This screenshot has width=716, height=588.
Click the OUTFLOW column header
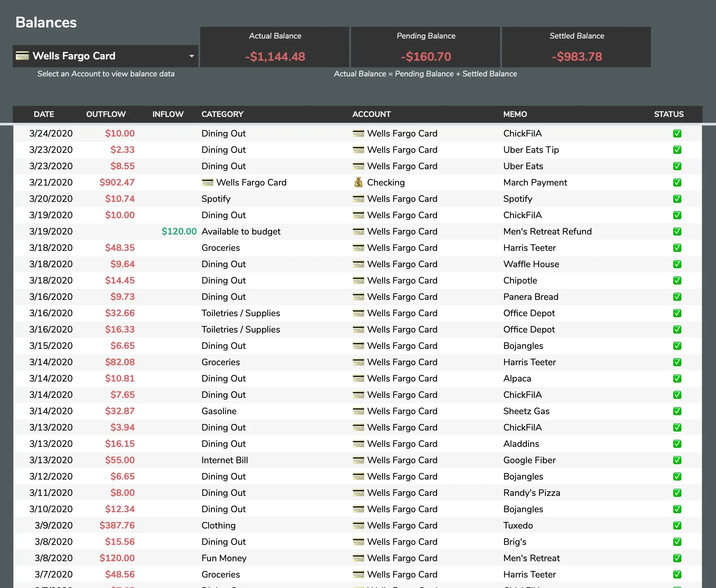(x=106, y=114)
